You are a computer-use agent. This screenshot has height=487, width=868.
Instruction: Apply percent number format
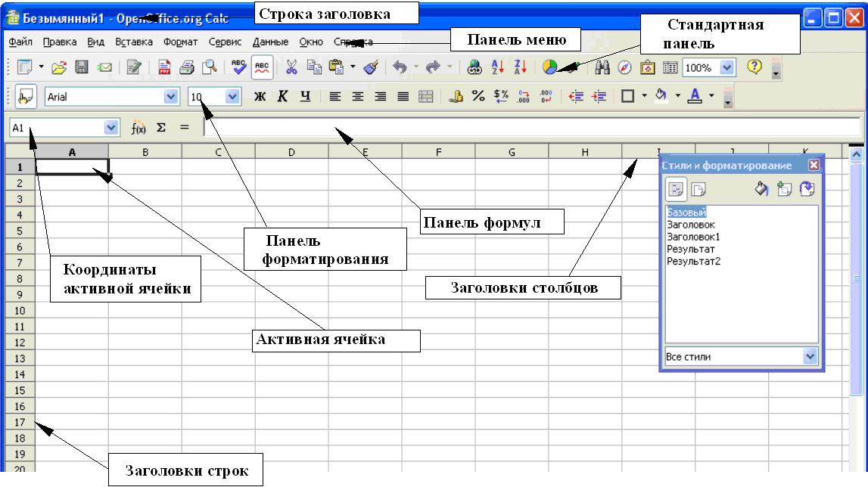[x=478, y=96]
